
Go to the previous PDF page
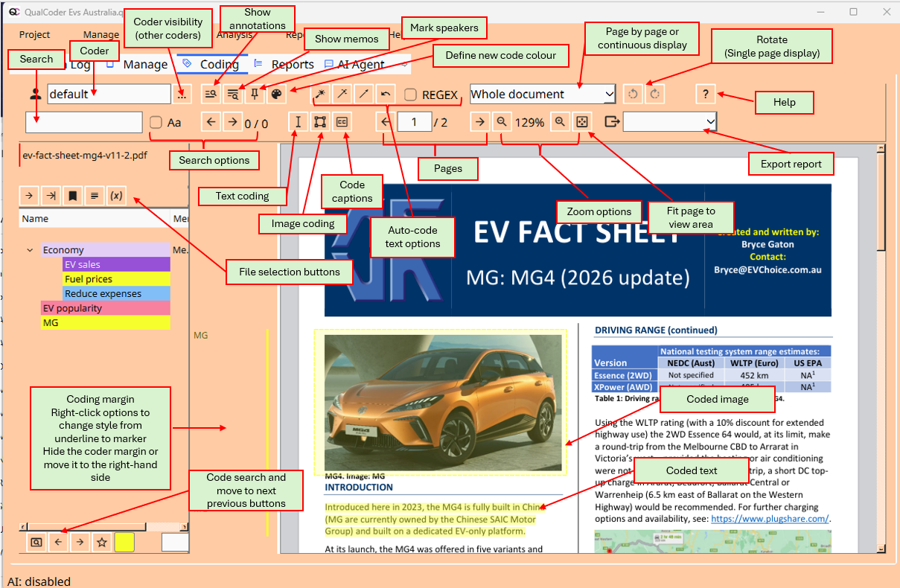(385, 122)
